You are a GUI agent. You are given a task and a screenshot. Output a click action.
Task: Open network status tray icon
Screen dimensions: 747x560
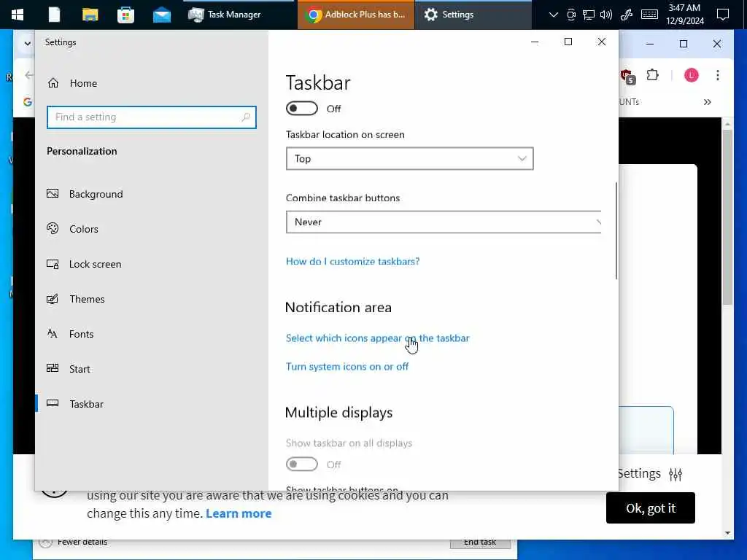(589, 15)
